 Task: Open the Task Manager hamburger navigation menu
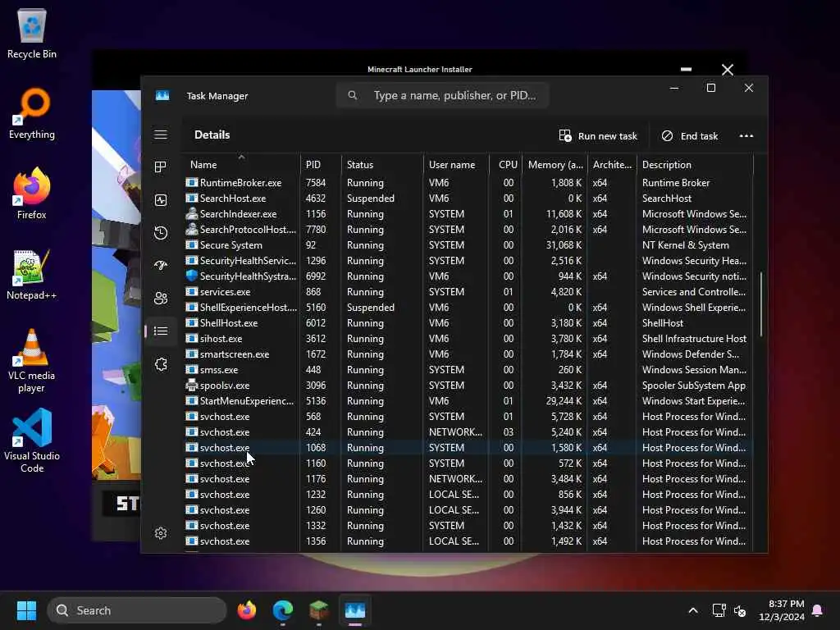(x=161, y=135)
